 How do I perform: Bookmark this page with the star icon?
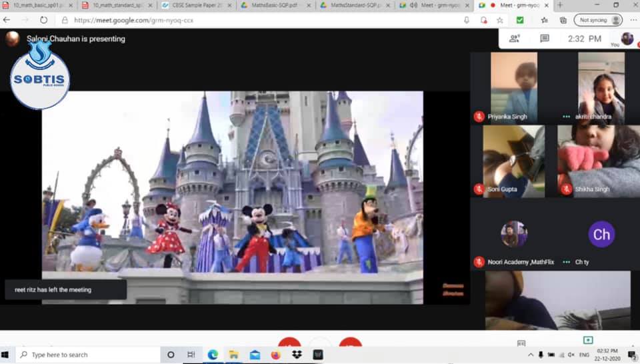click(x=500, y=20)
